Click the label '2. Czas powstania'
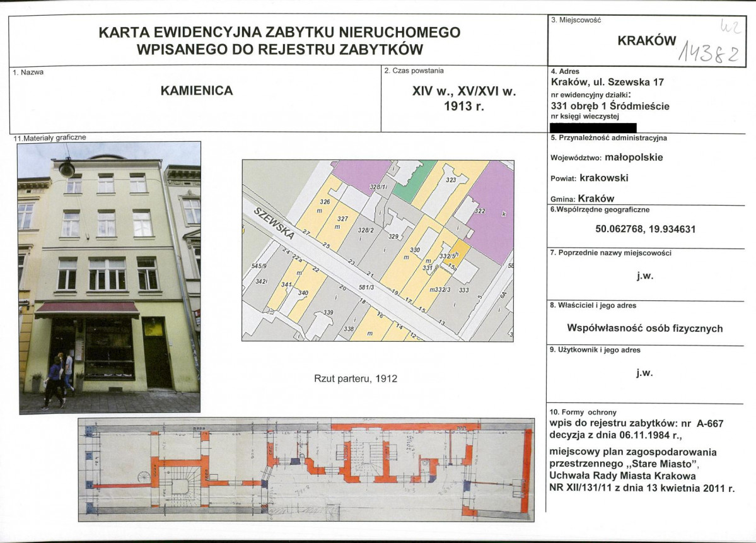756x543 pixels. tap(414, 71)
